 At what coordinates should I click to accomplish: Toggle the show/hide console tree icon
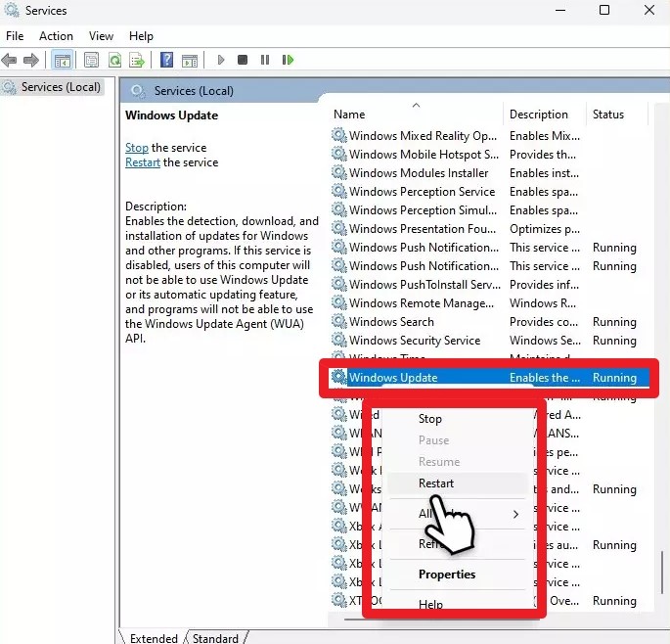(63, 60)
